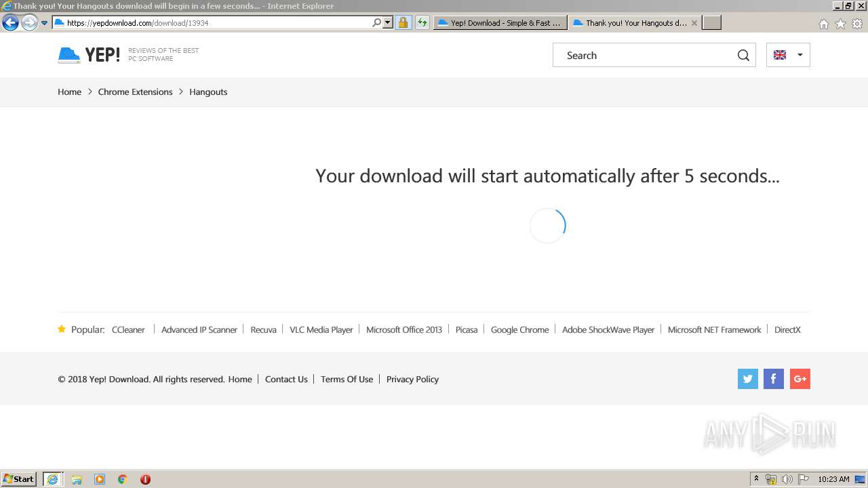The height and width of the screenshot is (488, 868).
Task: Open the Google+ social icon
Action: pos(800,379)
